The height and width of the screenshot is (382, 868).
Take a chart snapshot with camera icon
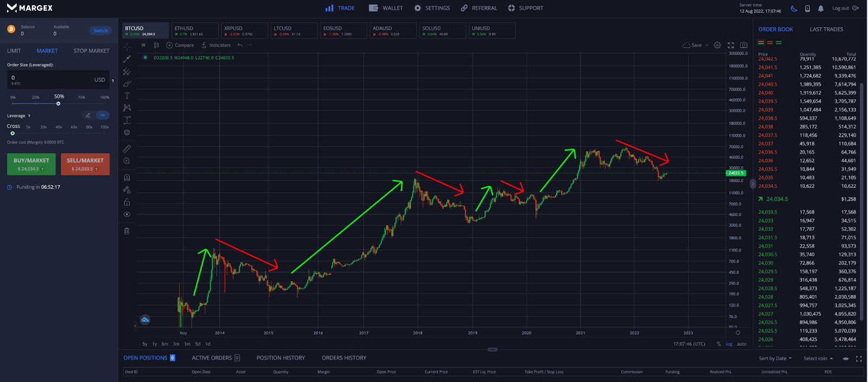pyautogui.click(x=744, y=46)
